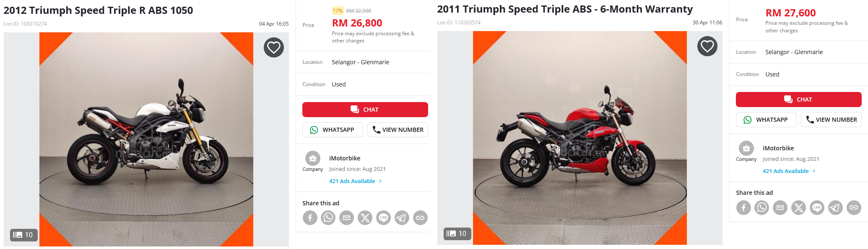
Task: View number for the 2011 listing seller
Action: 831,120
